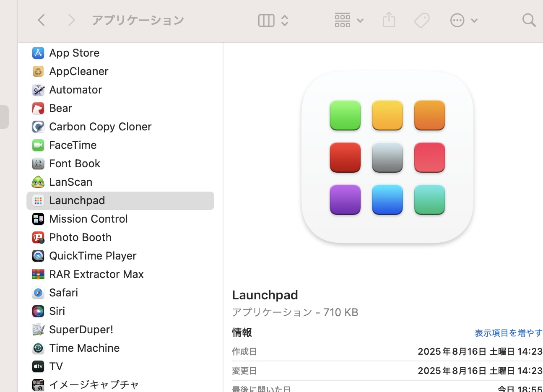Viewport: 543px width, 392px height.
Task: Select the Font Book icon
Action: (x=38, y=164)
